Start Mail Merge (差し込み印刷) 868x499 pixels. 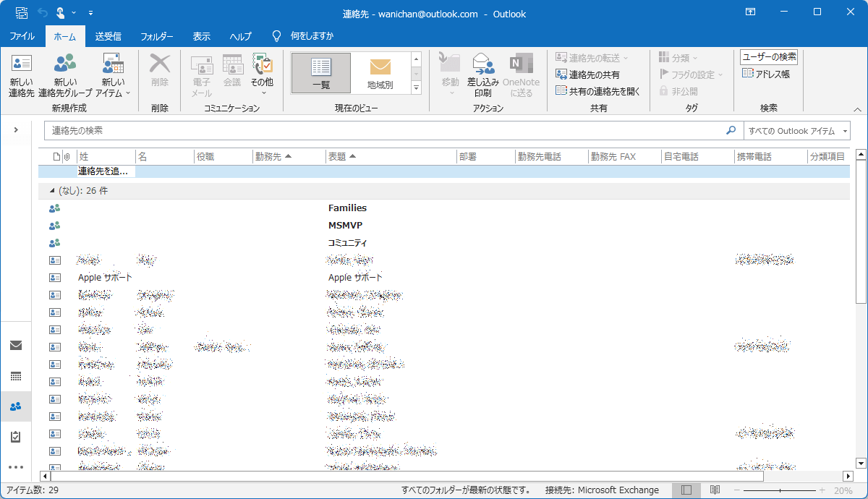tap(483, 75)
